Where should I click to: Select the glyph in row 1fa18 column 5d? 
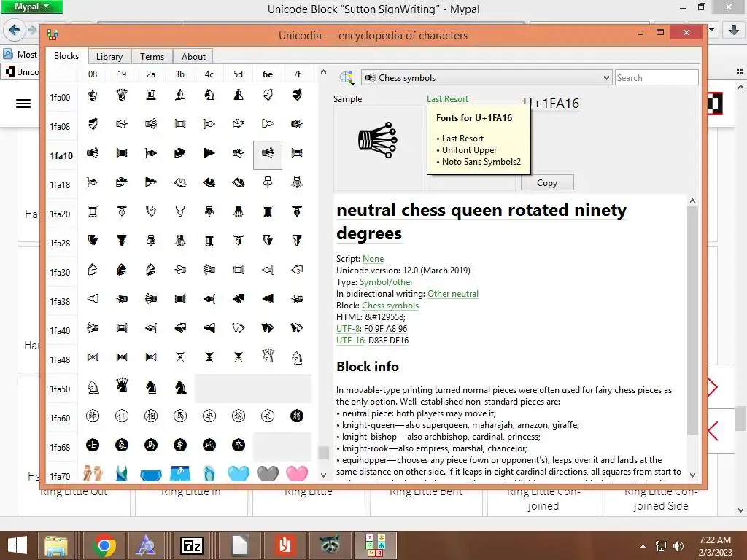239,183
